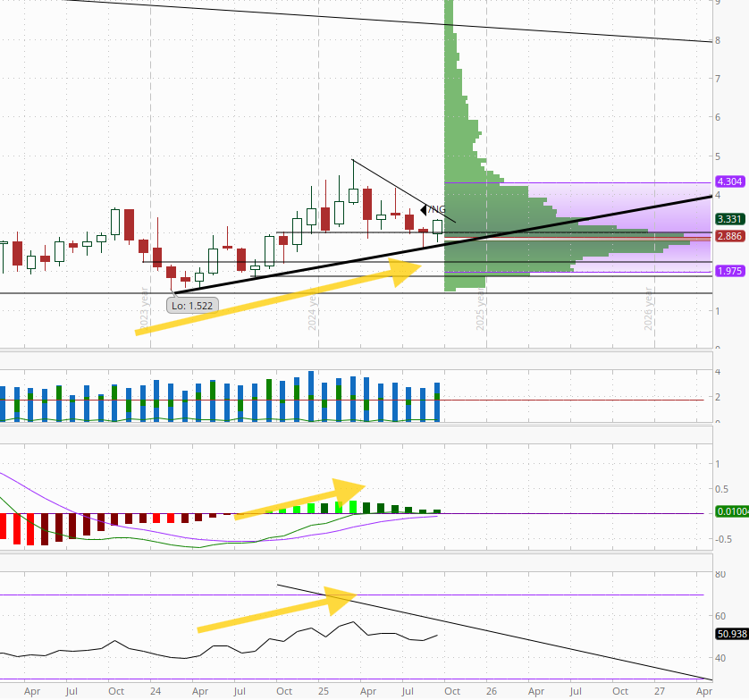The width and height of the screenshot is (749, 700).
Task: Click the 25 year tick on time axis
Action: click(324, 691)
